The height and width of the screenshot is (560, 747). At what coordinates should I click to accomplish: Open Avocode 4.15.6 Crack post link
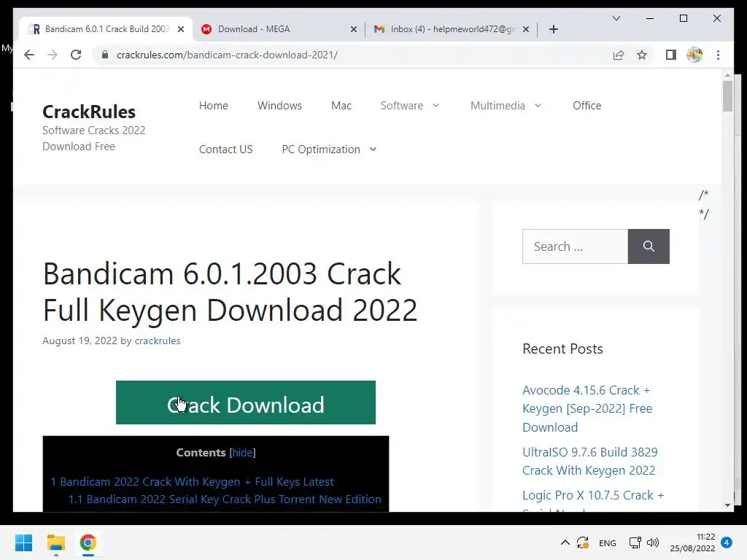coord(587,408)
